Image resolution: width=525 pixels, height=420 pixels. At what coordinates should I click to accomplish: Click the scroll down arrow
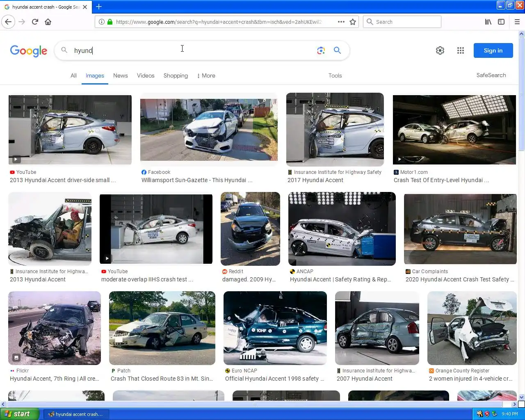coord(522,397)
